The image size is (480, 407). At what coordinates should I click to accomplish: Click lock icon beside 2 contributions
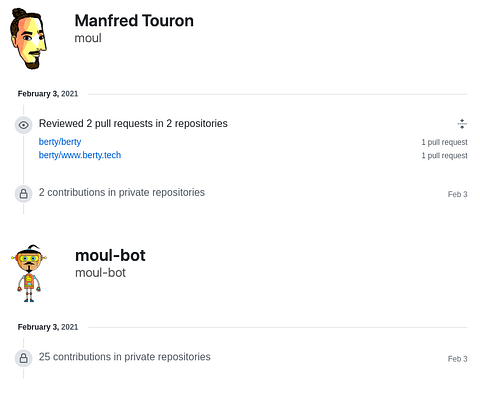(23, 194)
